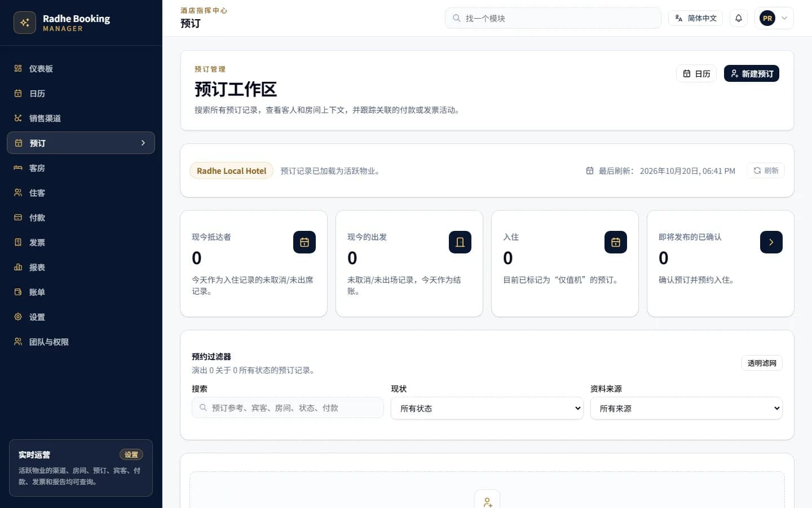Open the 简体中文 language selector
812x508 pixels.
[x=696, y=18]
